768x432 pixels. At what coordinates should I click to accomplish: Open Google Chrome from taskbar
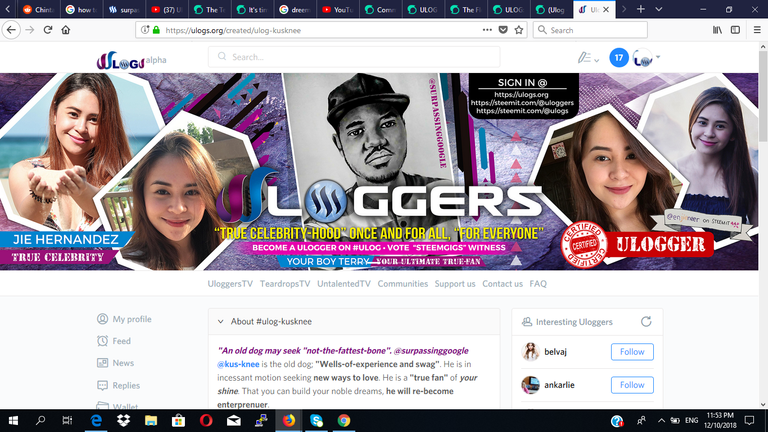pos(344,420)
